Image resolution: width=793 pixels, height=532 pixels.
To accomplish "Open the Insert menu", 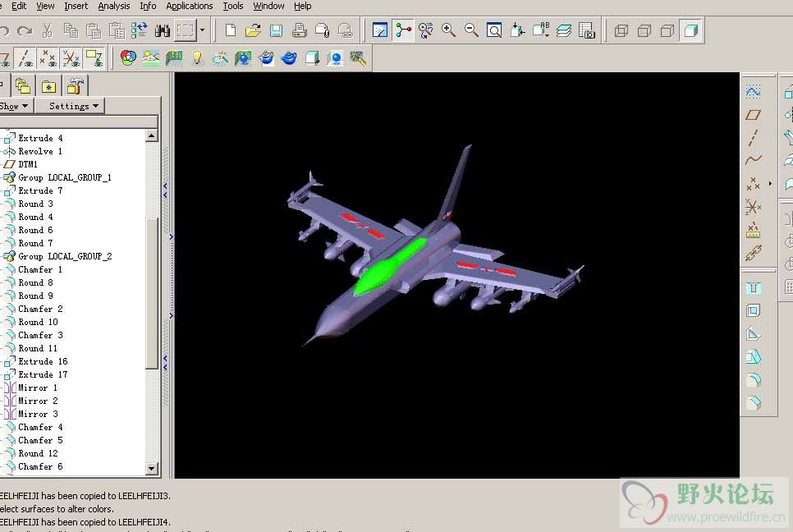I will [76, 6].
